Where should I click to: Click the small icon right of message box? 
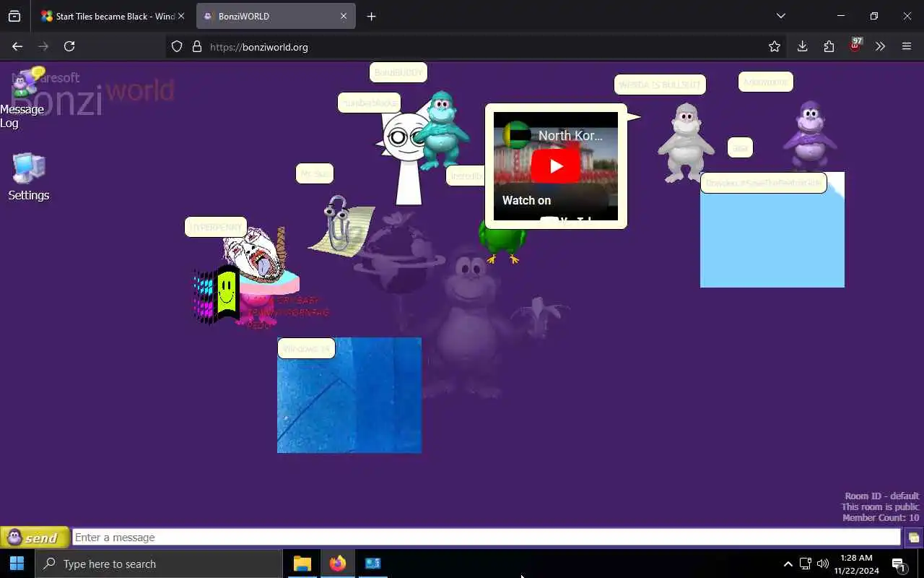pos(913,538)
